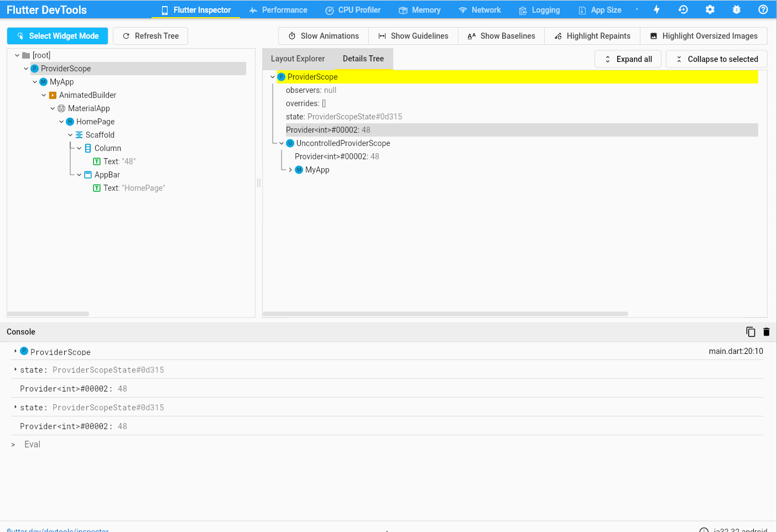Open the App Size analysis page
Image resolution: width=777 pixels, height=532 pixels.
(599, 9)
